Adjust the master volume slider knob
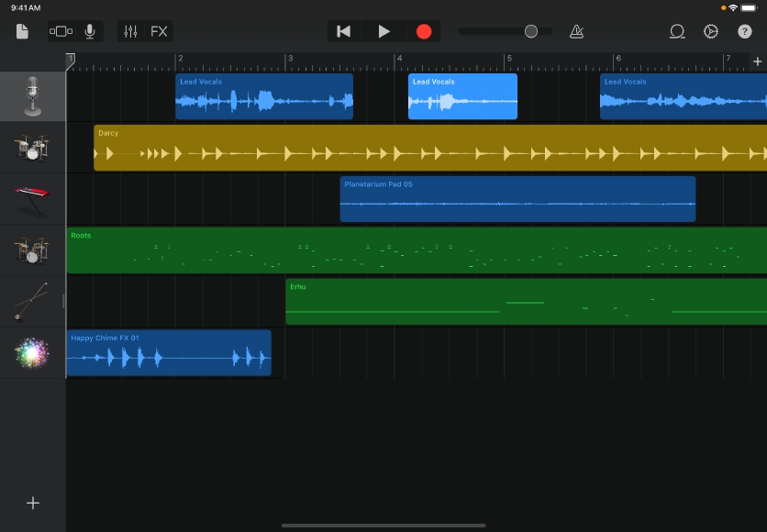The width and height of the screenshot is (767, 532). click(531, 31)
